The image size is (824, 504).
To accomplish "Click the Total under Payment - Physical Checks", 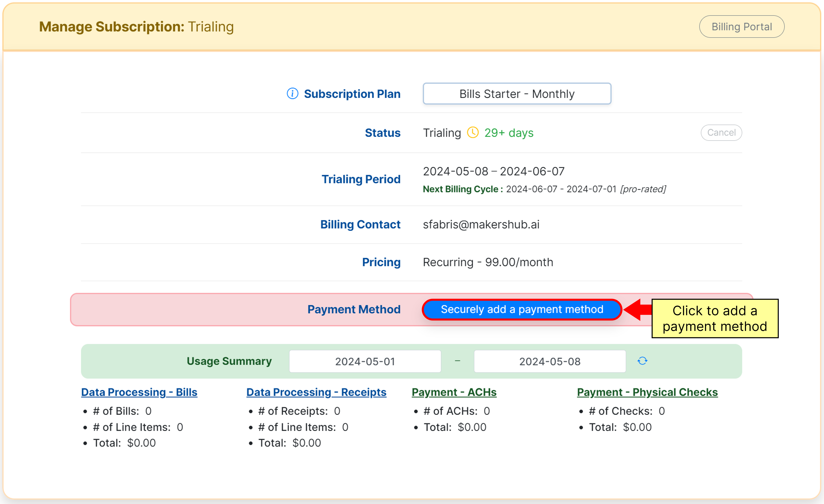I will point(620,427).
